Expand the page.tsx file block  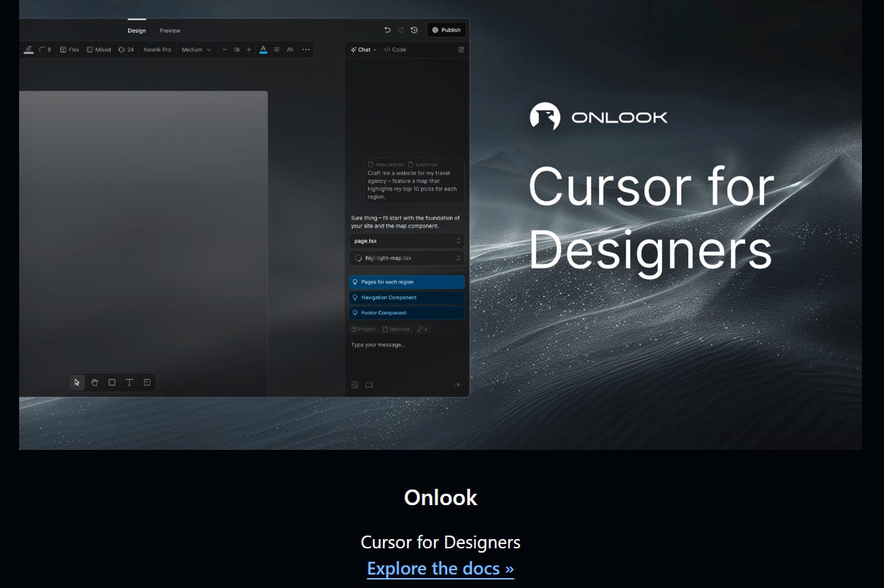[x=407, y=241]
